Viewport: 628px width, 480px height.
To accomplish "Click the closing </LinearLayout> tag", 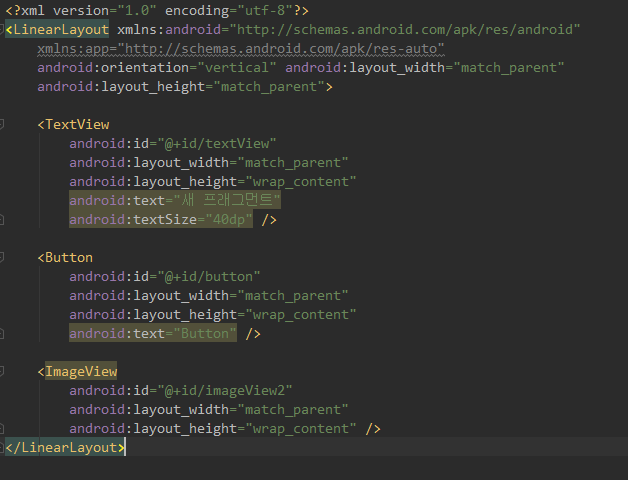I will [65, 448].
